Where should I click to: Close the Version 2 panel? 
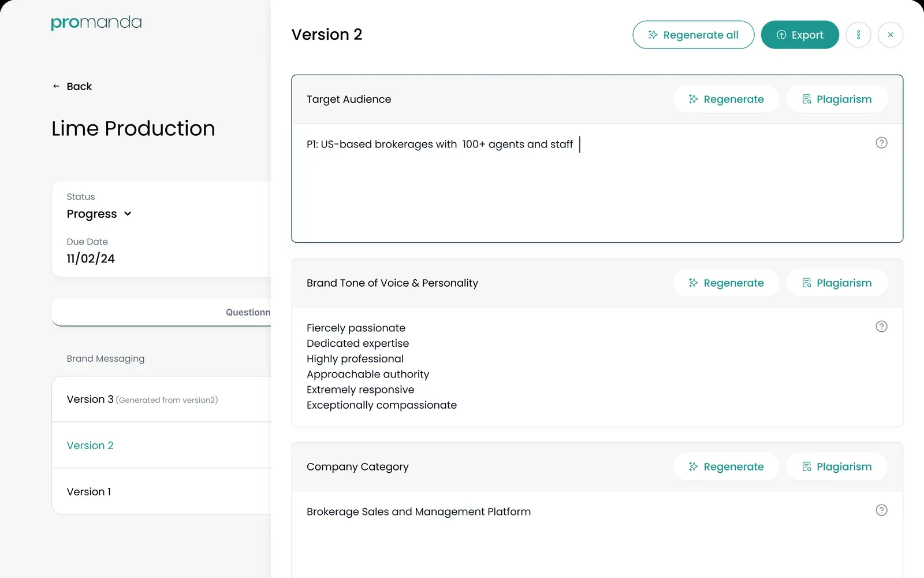point(891,35)
